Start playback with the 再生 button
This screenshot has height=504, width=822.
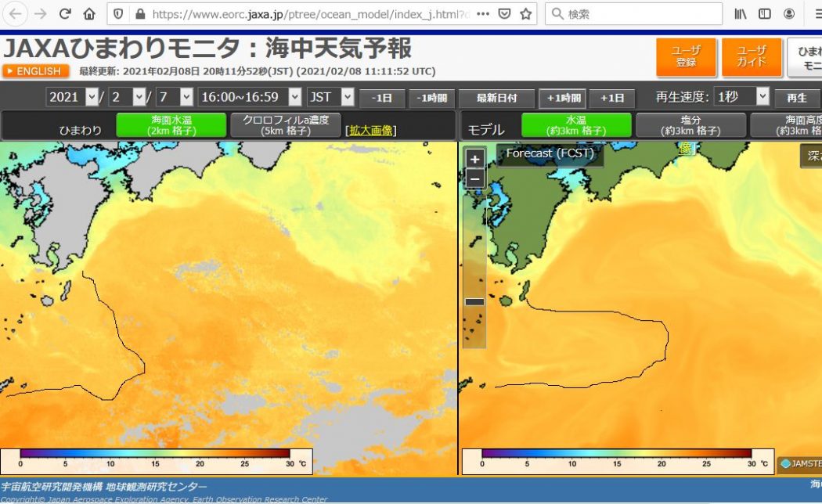pos(797,98)
